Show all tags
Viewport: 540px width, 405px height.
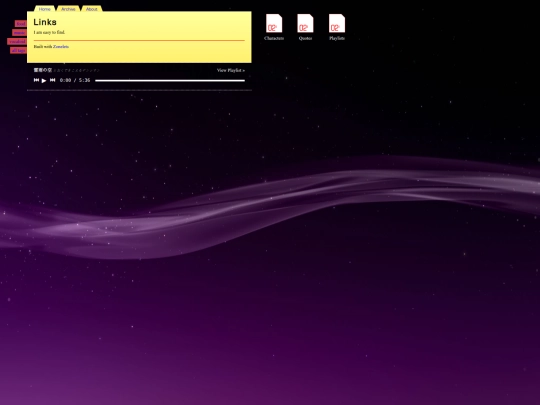click(x=18, y=51)
